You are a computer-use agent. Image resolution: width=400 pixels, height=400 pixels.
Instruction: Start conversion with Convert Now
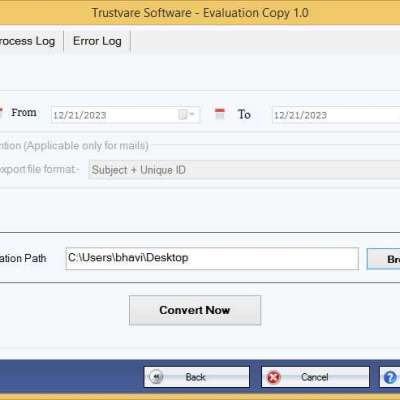[x=195, y=310]
